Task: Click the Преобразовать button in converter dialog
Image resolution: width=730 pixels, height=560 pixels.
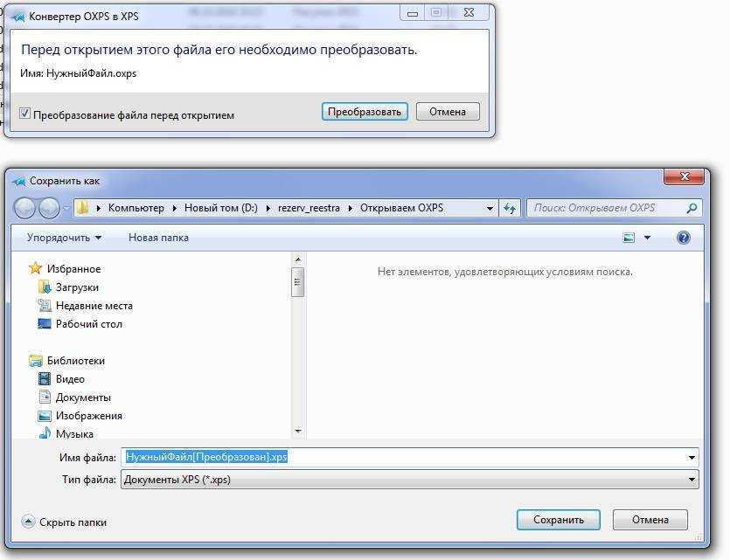Action: click(x=365, y=112)
